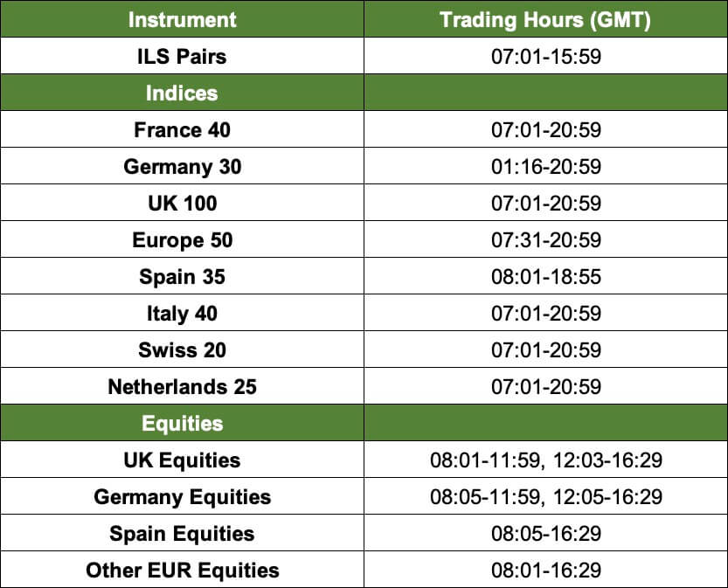
Task: Select the ILS Pairs hours 07:01-15:59
Action: (x=546, y=56)
